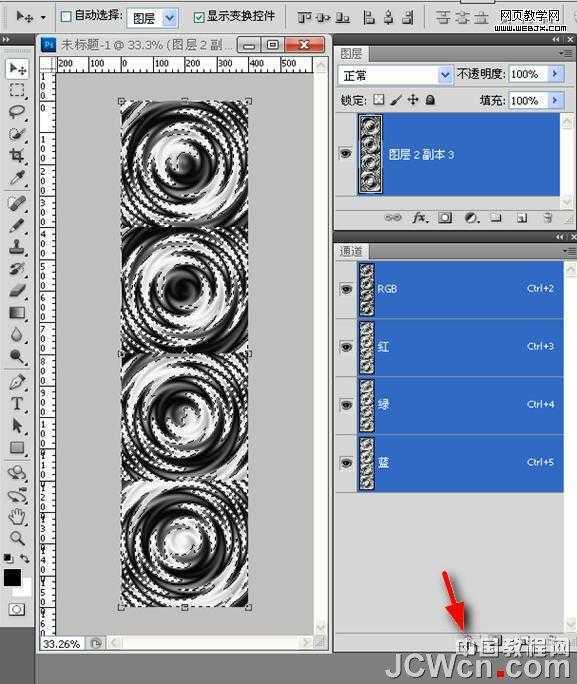Select the Blur tool
Image resolution: width=577 pixels, height=684 pixels.
[x=17, y=335]
